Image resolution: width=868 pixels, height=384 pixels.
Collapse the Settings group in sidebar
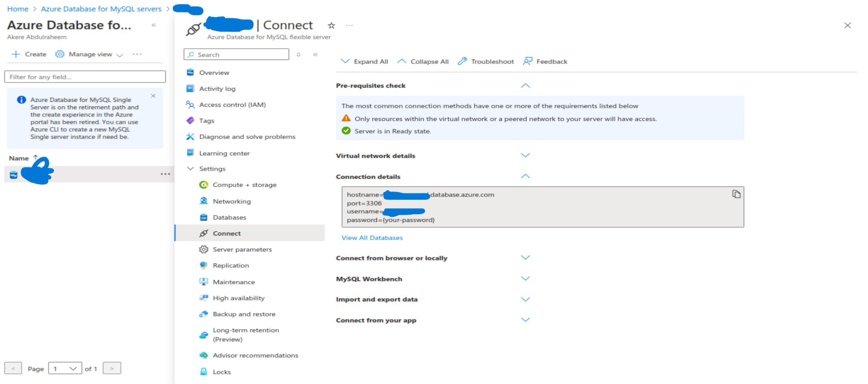coord(190,168)
